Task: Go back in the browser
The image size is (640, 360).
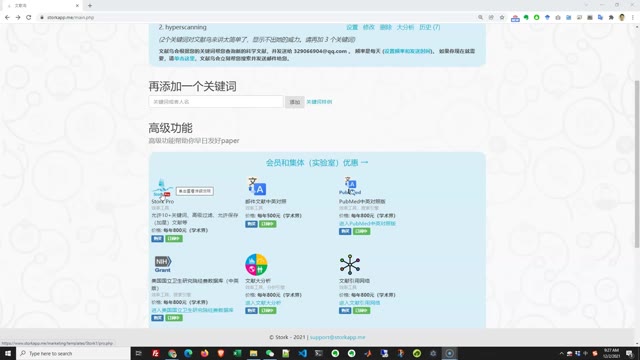Action: 7,17
